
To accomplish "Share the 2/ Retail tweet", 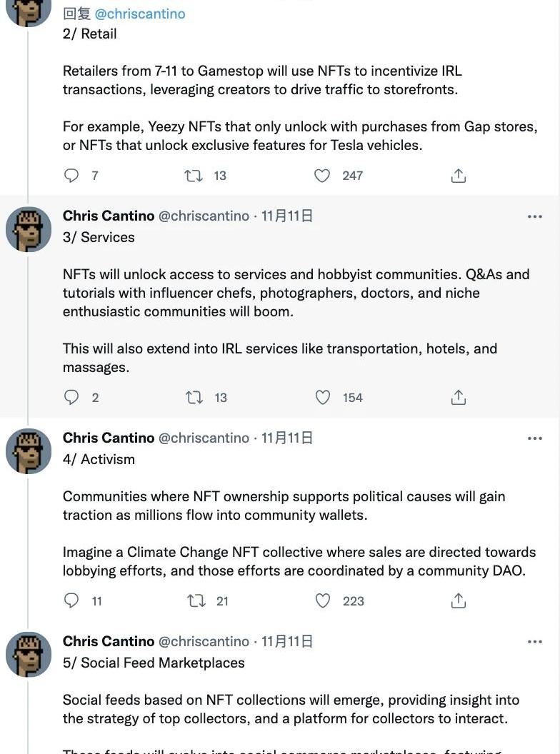I will [x=459, y=175].
